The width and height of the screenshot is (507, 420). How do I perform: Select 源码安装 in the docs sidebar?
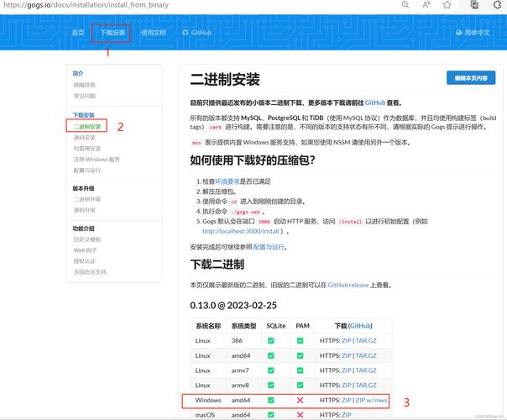click(x=85, y=138)
